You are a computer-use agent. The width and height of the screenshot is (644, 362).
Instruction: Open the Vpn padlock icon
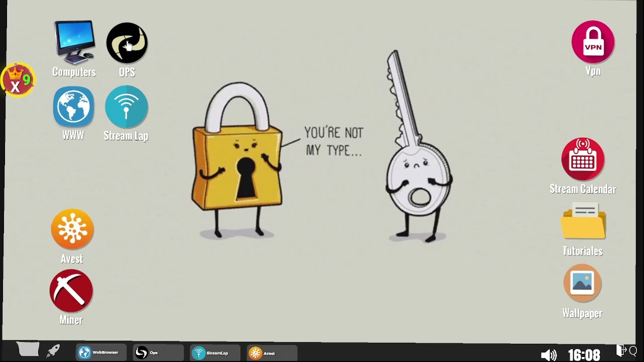click(593, 42)
